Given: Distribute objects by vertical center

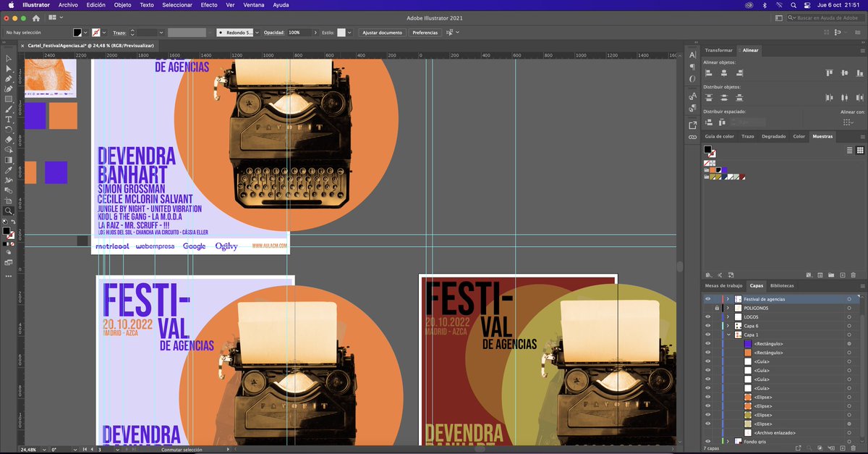Looking at the screenshot, I should pos(726,97).
